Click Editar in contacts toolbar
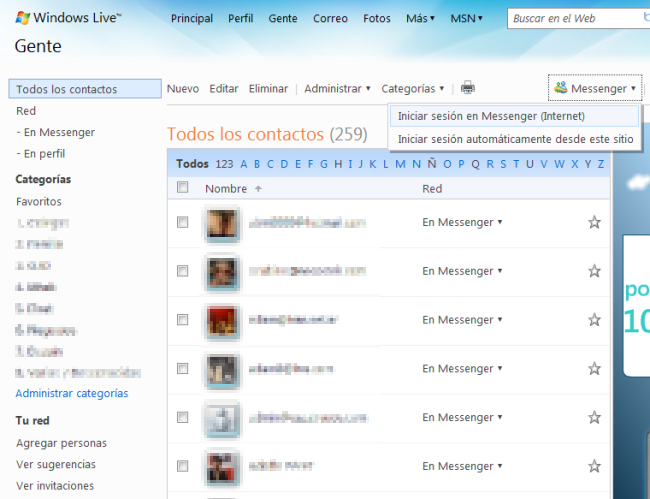Viewport: 650px width, 499px height. (x=223, y=89)
